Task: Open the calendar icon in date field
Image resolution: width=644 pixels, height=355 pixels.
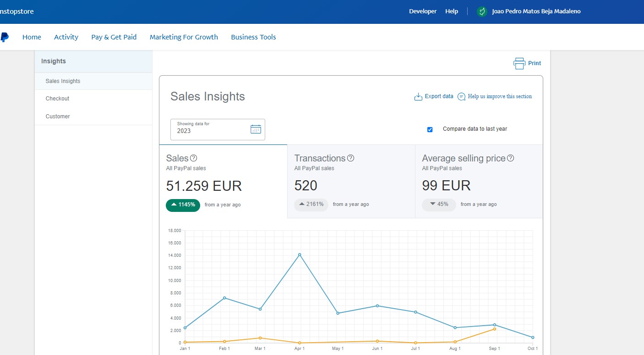Action: 256,129
